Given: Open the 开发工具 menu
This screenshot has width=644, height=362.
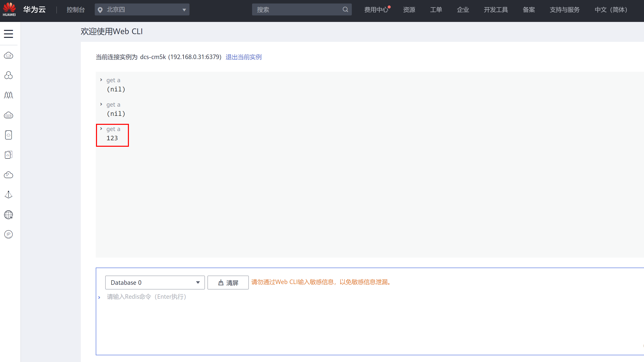Looking at the screenshot, I should coord(495,10).
